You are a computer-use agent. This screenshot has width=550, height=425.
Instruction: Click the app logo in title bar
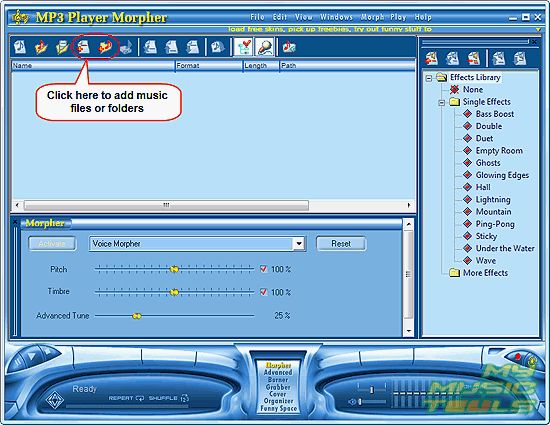pyautogui.click(x=20, y=17)
